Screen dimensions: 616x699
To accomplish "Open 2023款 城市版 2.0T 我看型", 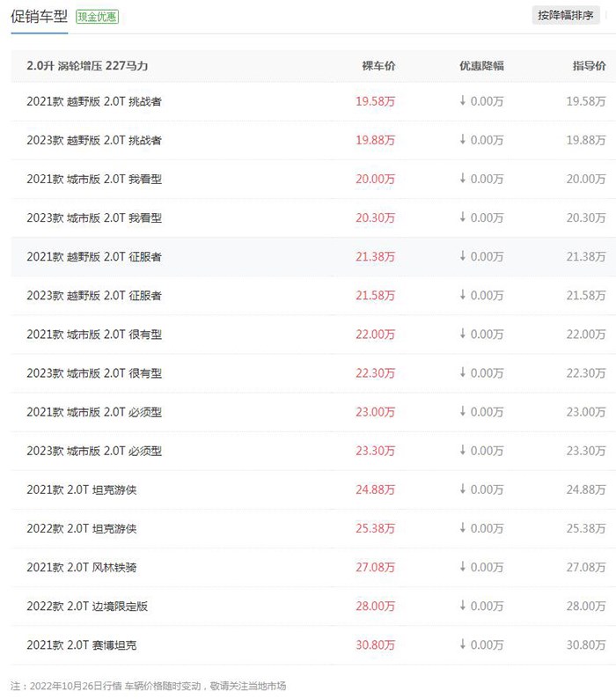I will pyautogui.click(x=94, y=218).
